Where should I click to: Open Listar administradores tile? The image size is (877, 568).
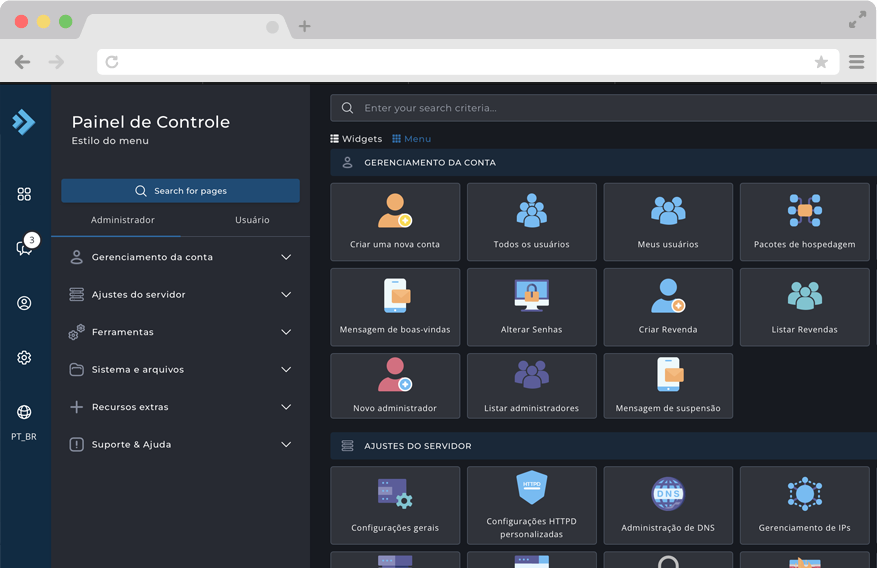[531, 386]
